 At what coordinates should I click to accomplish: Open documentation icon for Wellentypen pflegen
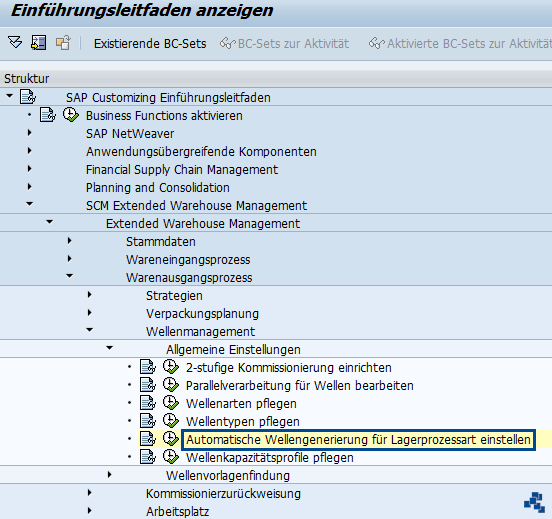pyautogui.click(x=148, y=421)
